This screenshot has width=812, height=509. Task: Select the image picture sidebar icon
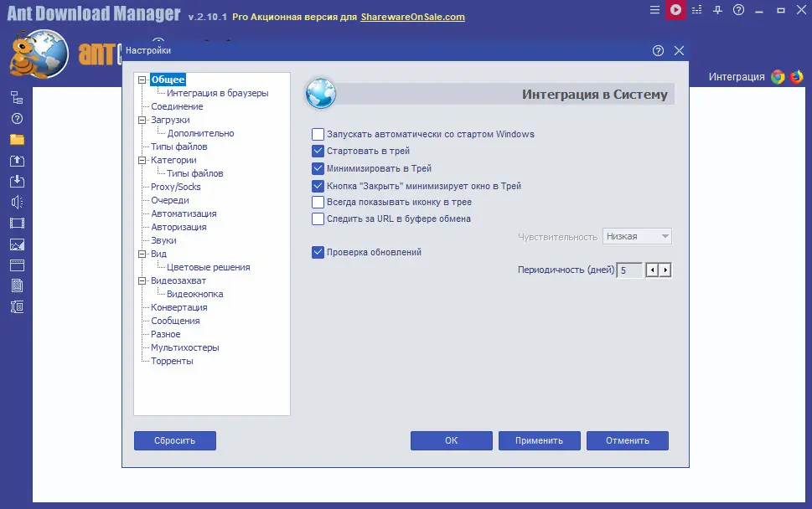[17, 244]
